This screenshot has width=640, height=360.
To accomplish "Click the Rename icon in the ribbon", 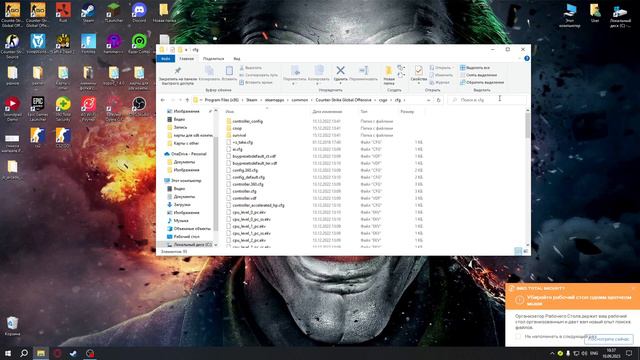I will pyautogui.click(x=363, y=70).
